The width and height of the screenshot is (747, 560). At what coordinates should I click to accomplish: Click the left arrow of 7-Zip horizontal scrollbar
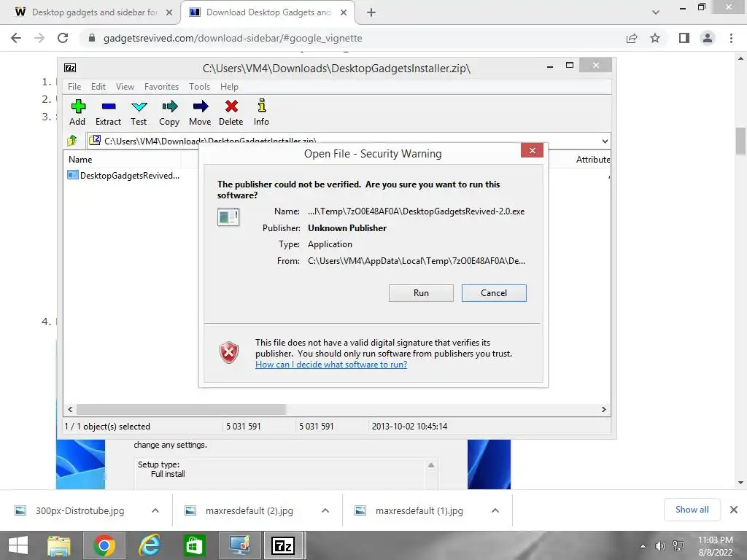pos(70,409)
